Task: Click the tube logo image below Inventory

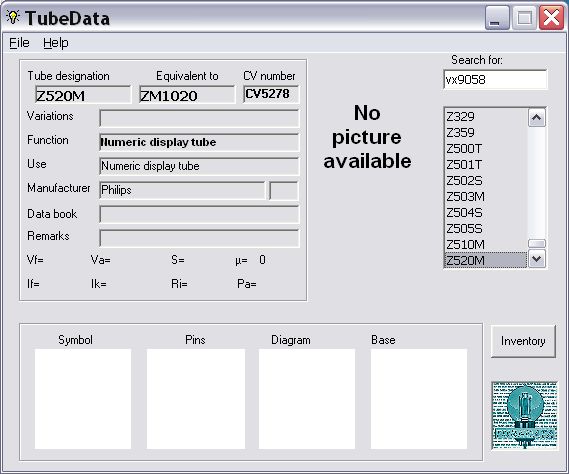Action: 524,416
